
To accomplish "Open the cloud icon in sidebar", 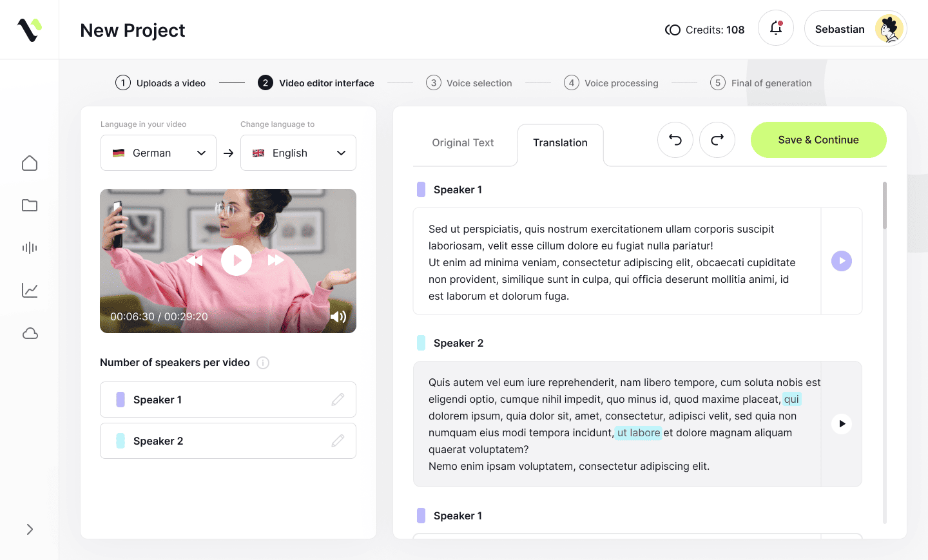I will 30,333.
